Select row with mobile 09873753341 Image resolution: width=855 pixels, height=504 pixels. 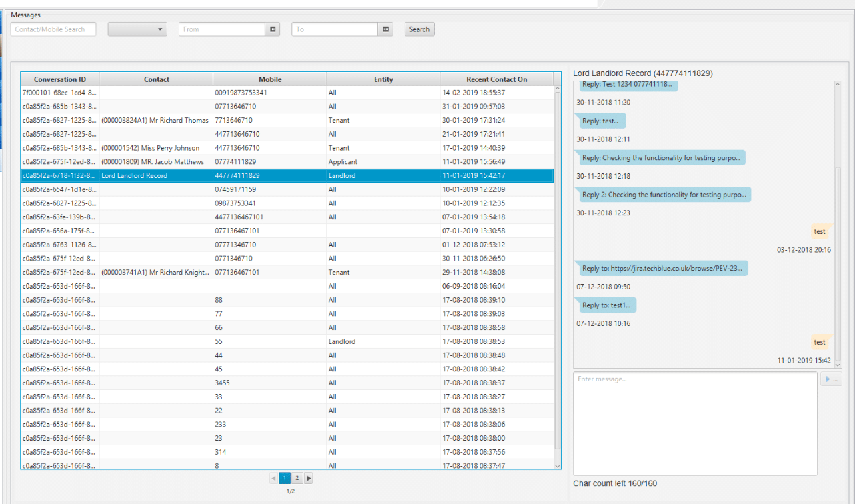pos(287,203)
